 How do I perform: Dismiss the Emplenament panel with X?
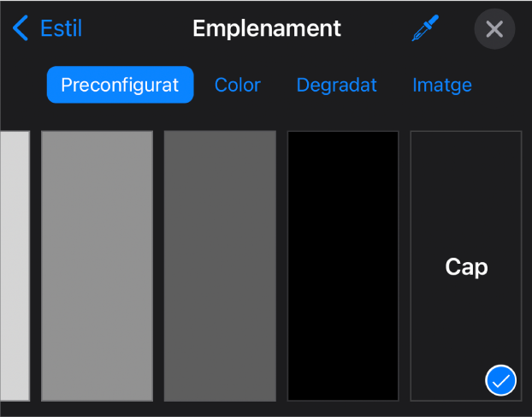coord(494,29)
